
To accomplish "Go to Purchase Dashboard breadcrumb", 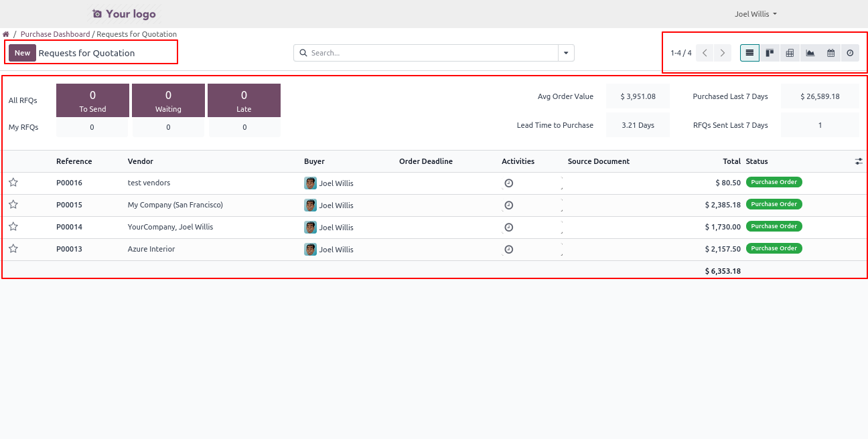I will pos(55,34).
